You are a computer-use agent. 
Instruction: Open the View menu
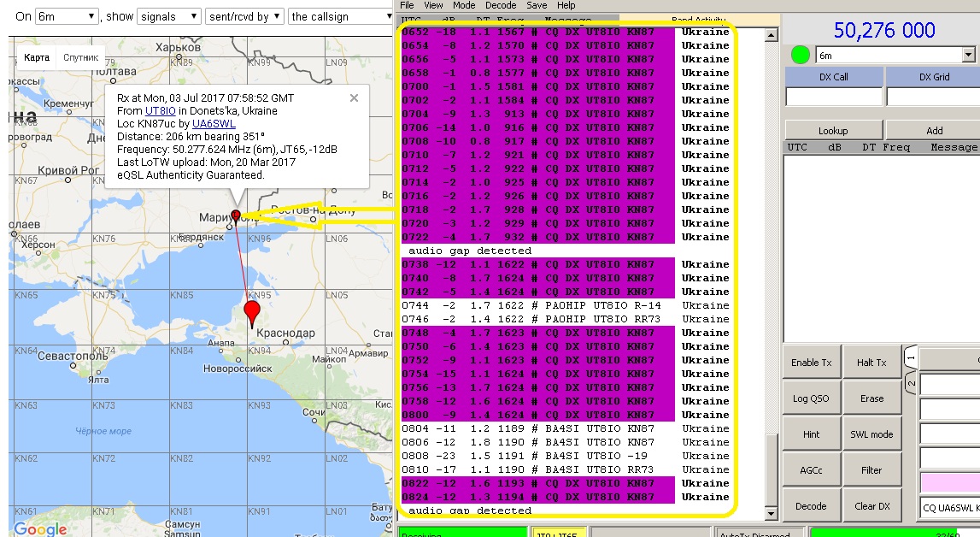coord(433,5)
